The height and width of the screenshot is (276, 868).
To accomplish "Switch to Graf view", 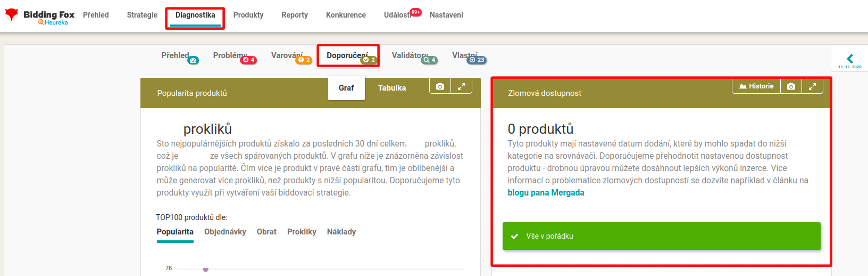I will pyautogui.click(x=346, y=88).
